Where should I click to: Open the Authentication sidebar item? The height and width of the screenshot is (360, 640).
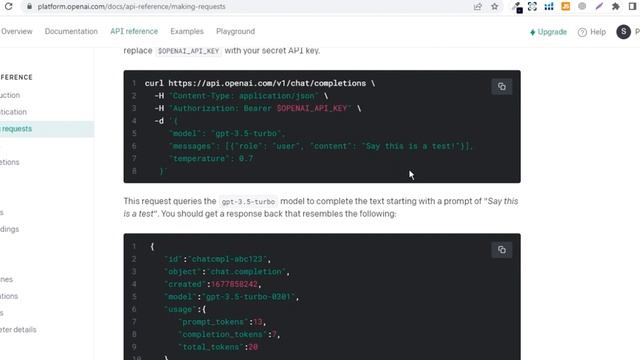[x=13, y=112]
